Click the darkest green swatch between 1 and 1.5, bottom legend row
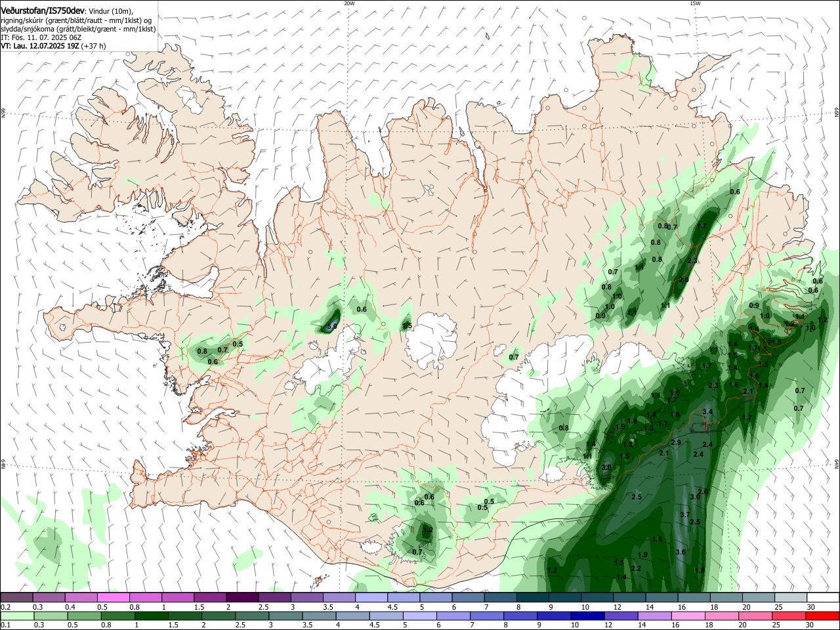The image size is (840, 630). pyautogui.click(x=152, y=616)
